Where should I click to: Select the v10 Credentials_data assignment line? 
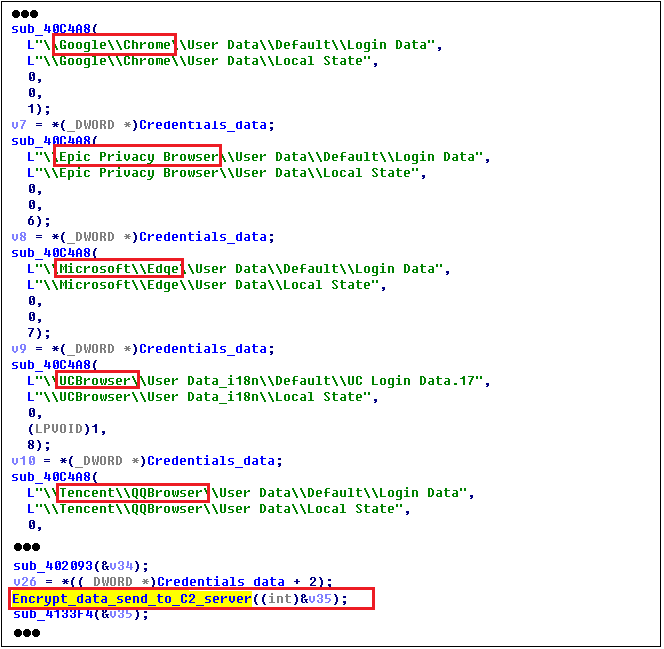coord(147,461)
